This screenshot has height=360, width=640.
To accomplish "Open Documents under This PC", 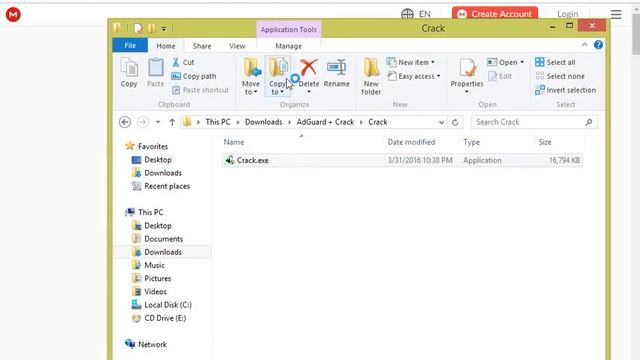I will click(163, 239).
